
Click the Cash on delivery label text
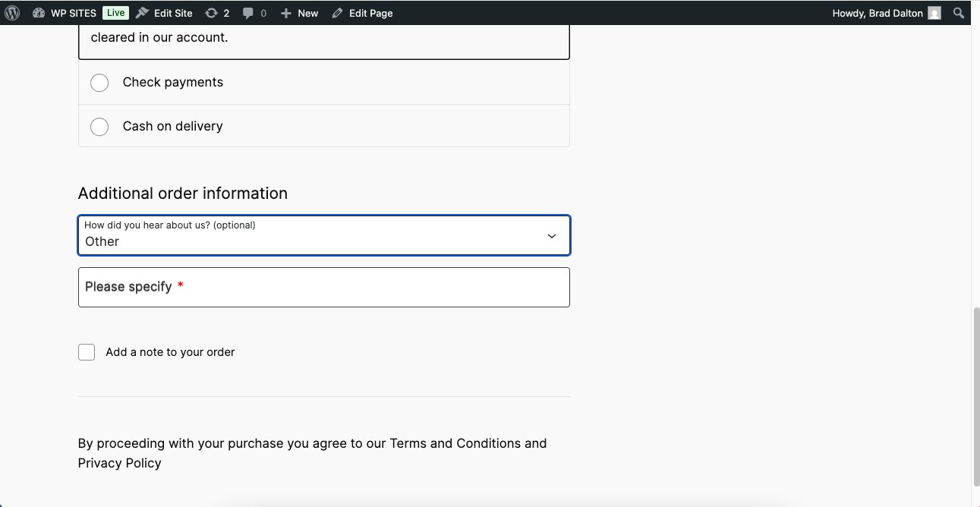[172, 127]
